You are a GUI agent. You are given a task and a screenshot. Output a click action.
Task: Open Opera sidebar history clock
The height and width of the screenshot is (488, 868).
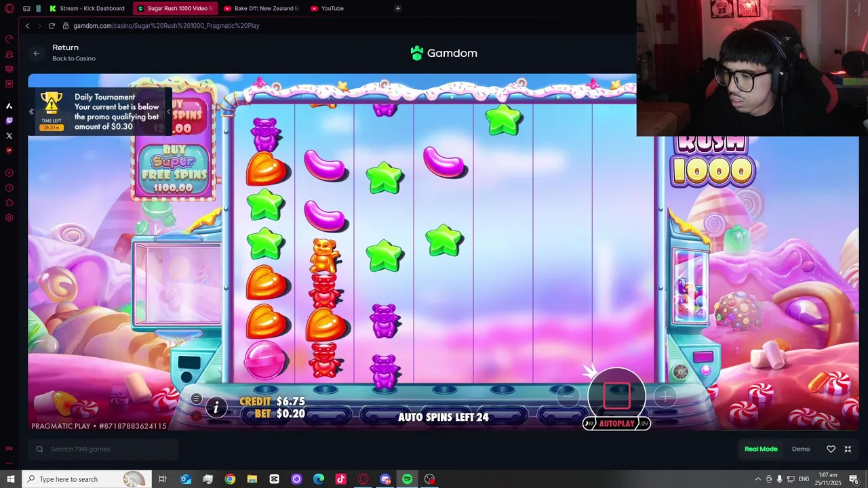tap(9, 188)
